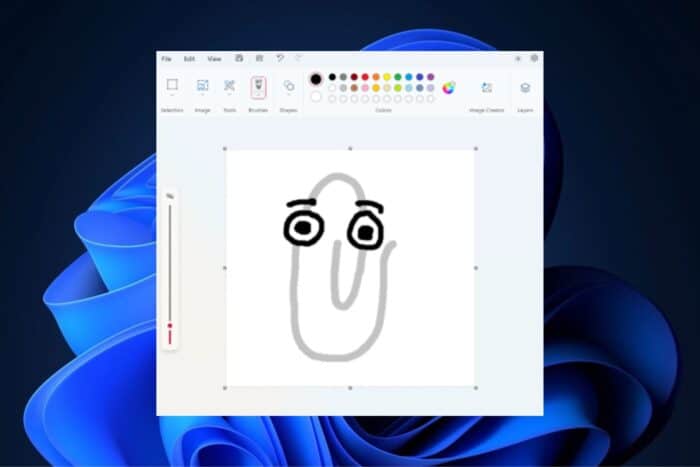Viewport: 700px width, 467px height.
Task: Expand the Brushes dropdown arrow
Action: [x=258, y=95]
